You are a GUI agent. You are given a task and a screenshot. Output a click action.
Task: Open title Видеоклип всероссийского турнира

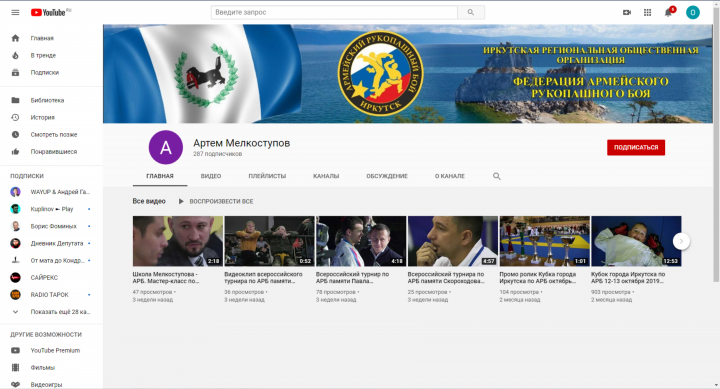point(264,277)
